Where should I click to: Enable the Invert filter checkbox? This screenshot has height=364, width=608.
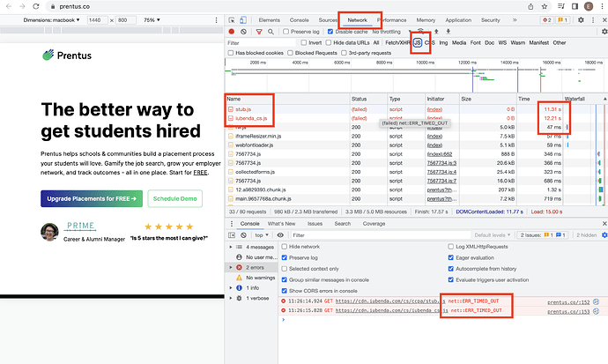[304, 42]
